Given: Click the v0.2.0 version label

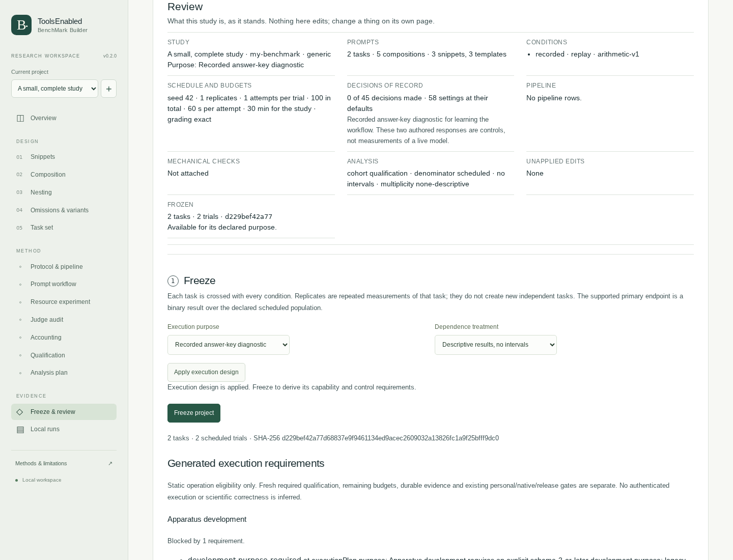Looking at the screenshot, I should coord(110,56).
